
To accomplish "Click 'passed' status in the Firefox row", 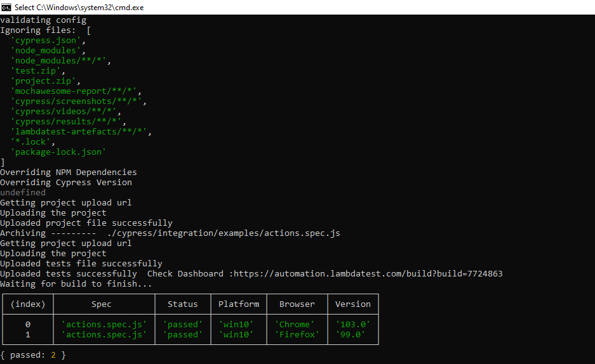I will coord(183,335).
